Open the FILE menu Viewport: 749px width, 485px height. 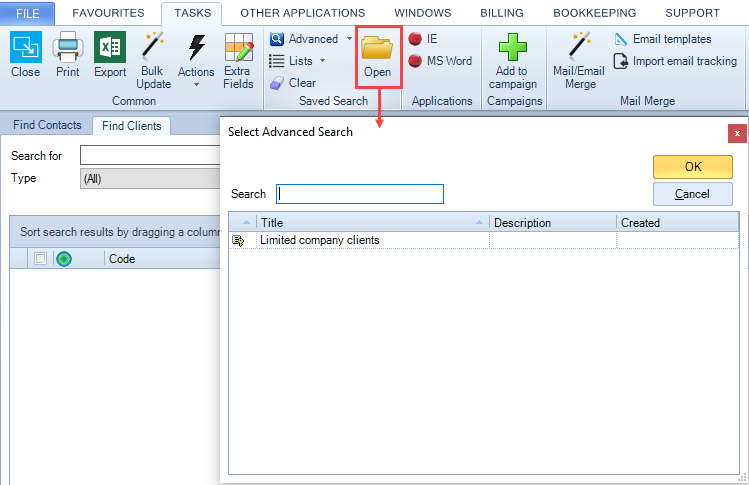[x=27, y=13]
